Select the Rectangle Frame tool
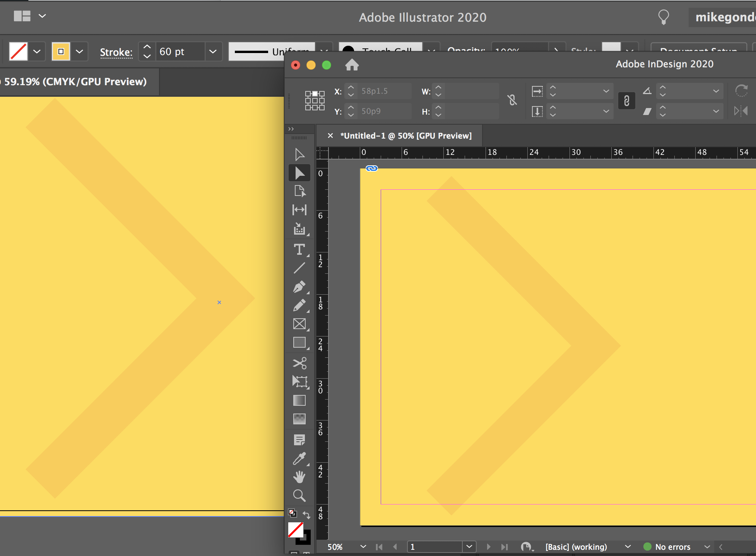 tap(299, 324)
